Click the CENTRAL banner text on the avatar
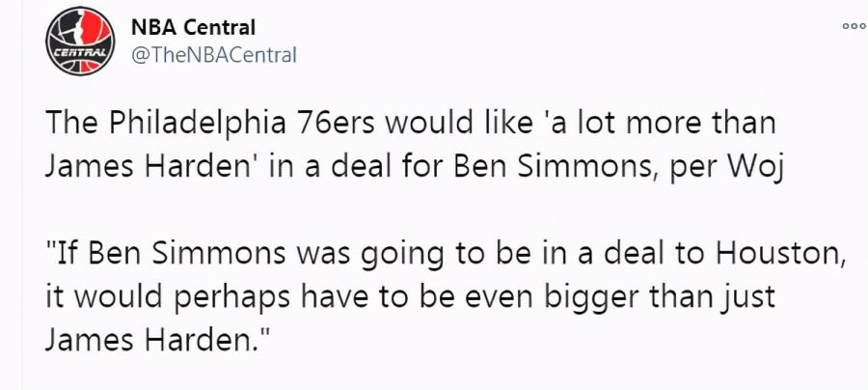 (80, 53)
